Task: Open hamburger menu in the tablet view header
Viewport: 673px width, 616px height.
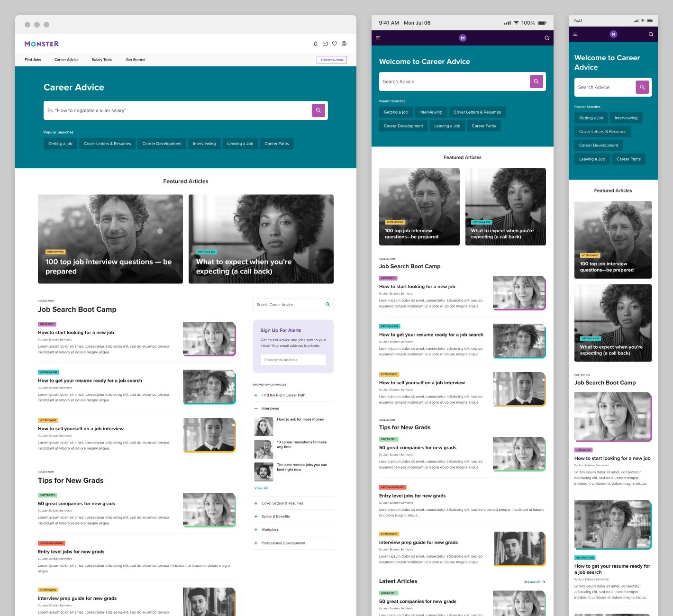Action: (378, 38)
